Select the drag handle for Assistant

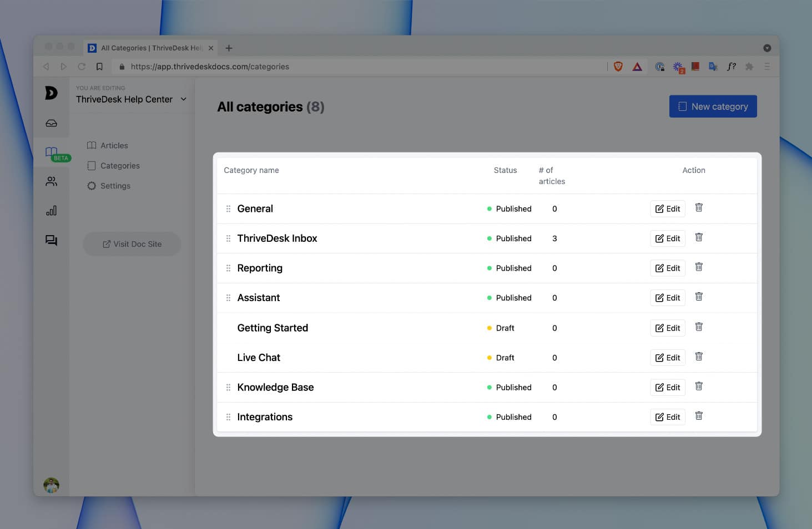(x=228, y=298)
